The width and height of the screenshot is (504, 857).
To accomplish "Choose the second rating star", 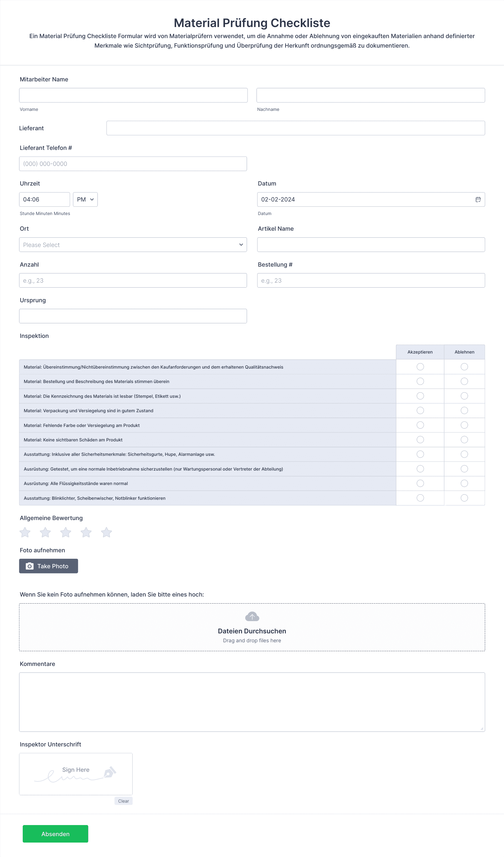I will pyautogui.click(x=45, y=532).
